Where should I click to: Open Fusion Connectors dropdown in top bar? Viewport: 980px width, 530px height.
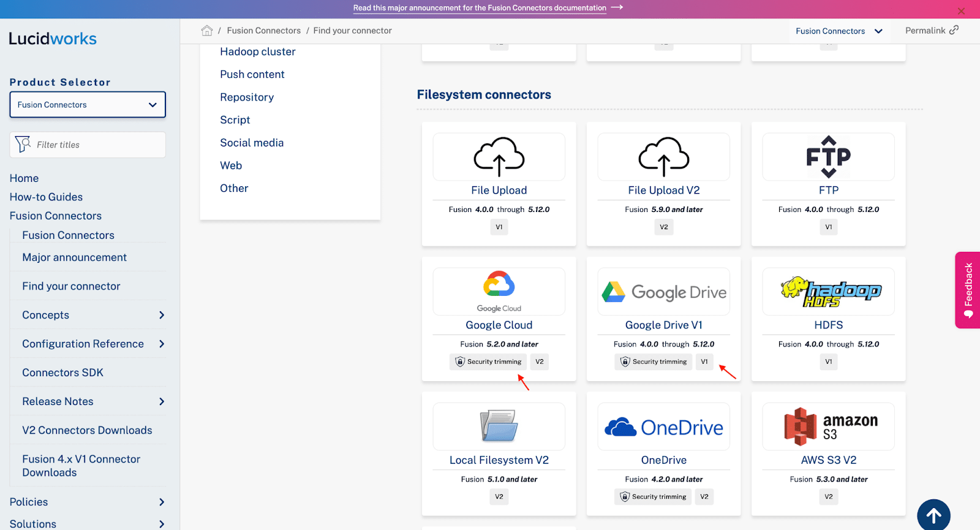tap(839, 31)
